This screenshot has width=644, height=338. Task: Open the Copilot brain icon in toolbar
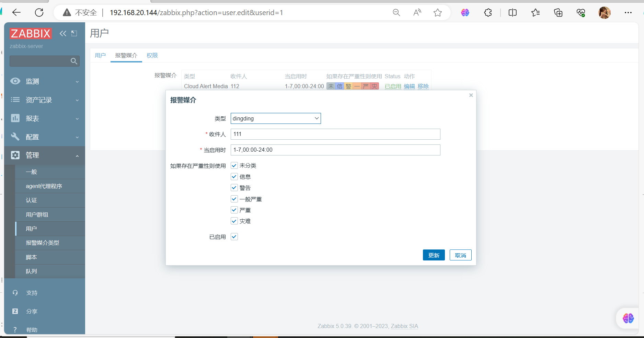point(465,13)
